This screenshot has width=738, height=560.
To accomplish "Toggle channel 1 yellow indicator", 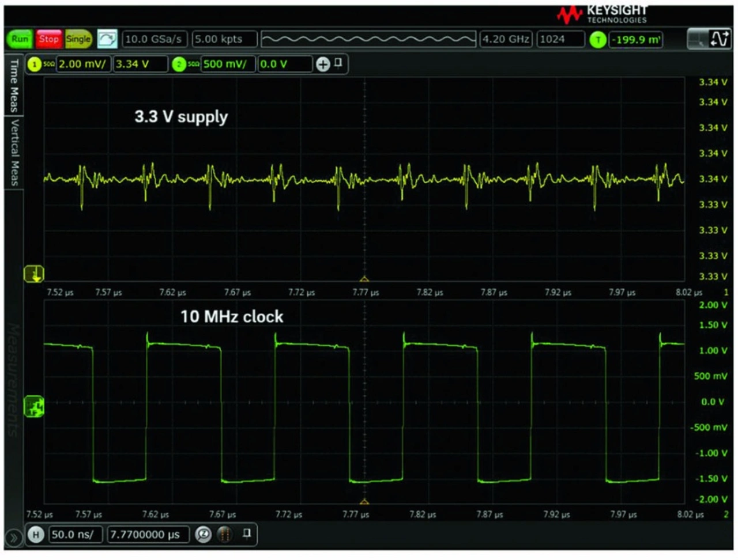I will tap(35, 64).
